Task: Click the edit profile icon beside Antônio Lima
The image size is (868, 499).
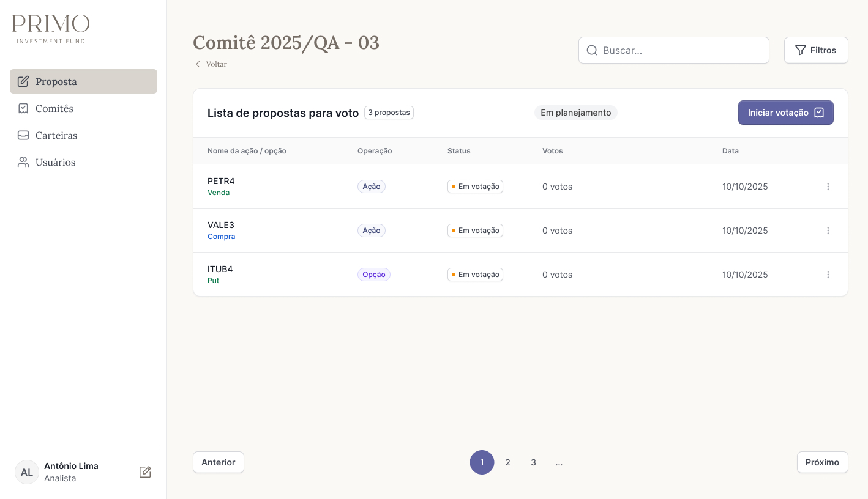Action: click(145, 472)
